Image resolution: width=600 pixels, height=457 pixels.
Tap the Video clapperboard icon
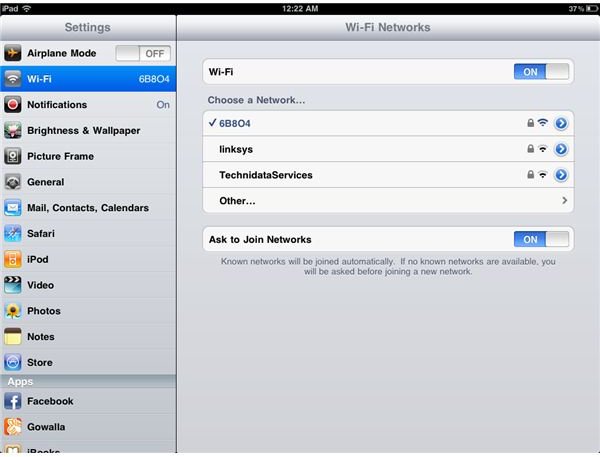pos(13,285)
